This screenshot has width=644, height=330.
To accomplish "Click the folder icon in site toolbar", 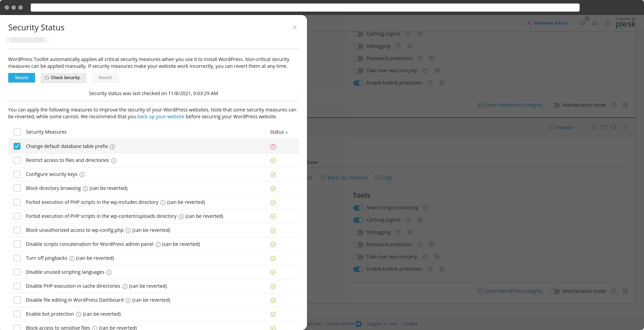I will [x=604, y=127].
